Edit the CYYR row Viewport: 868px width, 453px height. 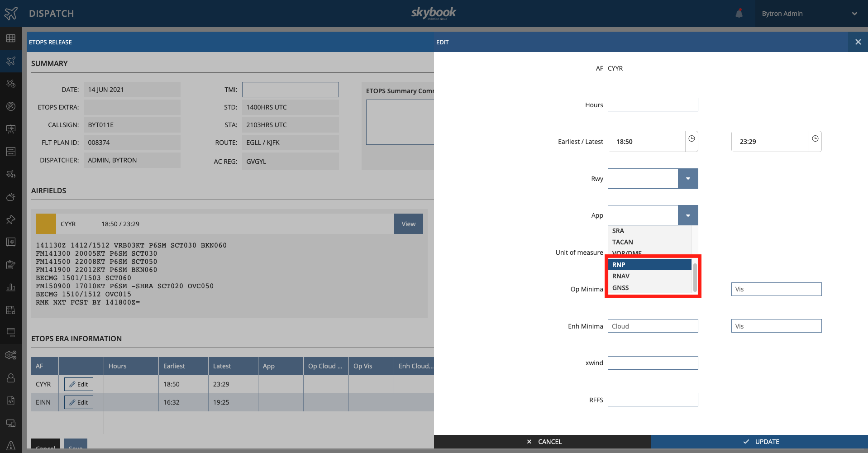tap(79, 384)
